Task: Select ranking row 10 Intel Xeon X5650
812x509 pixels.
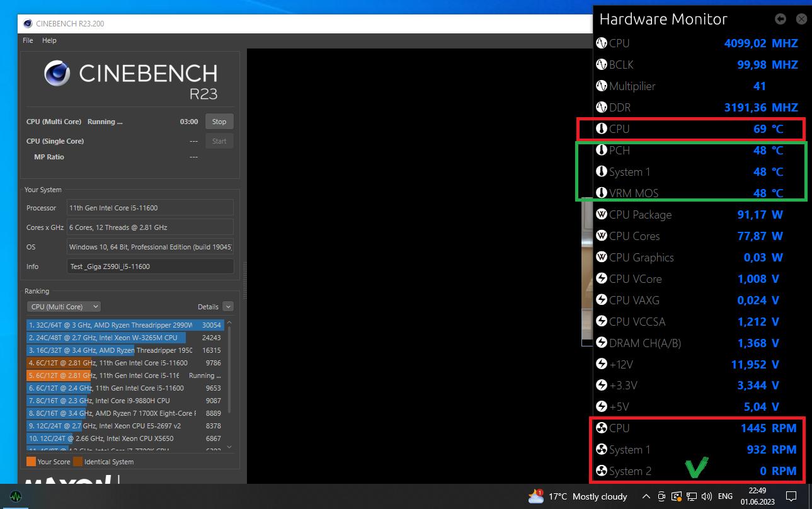Action: click(x=125, y=438)
